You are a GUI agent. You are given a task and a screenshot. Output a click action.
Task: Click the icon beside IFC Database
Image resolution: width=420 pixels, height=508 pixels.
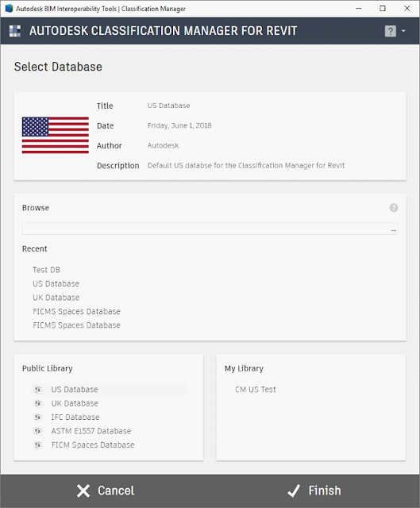38,418
